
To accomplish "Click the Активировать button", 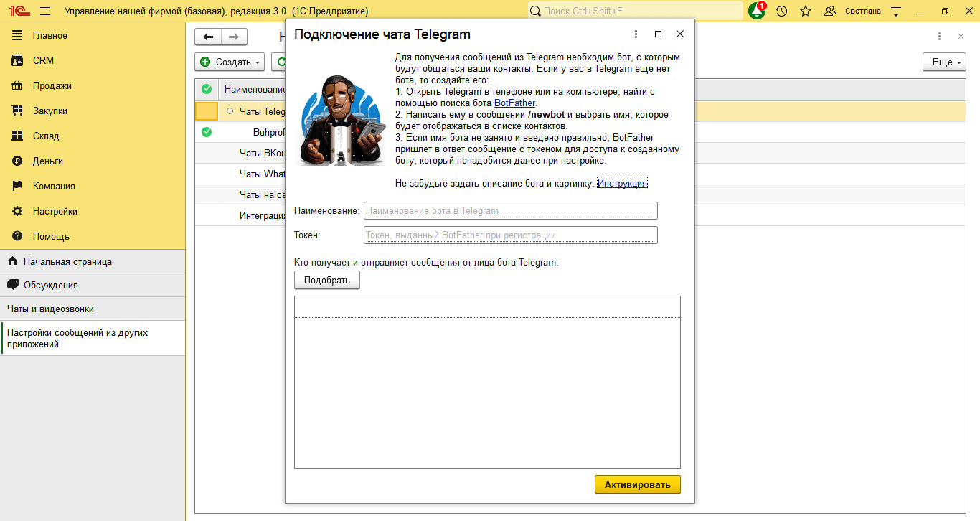I will pyautogui.click(x=638, y=484).
